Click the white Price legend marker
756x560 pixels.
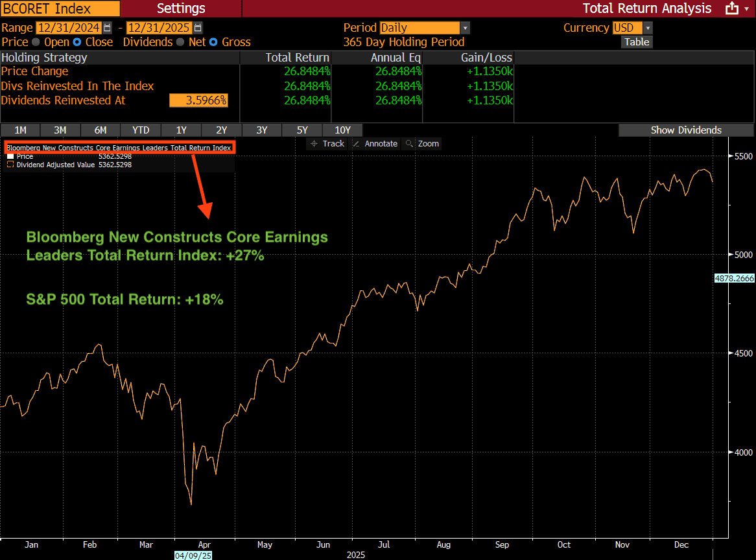(x=10, y=156)
